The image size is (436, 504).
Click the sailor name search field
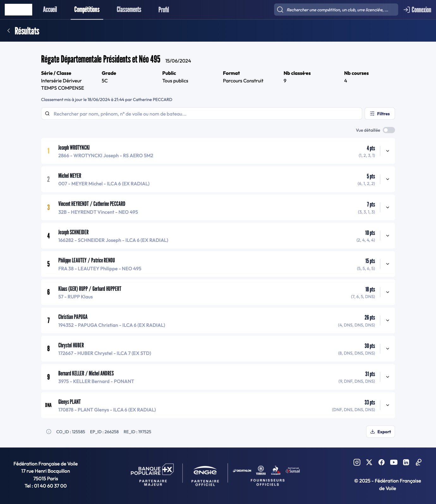[202, 114]
